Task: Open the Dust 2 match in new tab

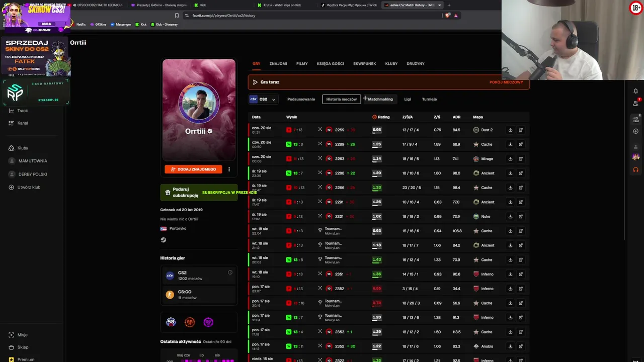Action: (521, 130)
